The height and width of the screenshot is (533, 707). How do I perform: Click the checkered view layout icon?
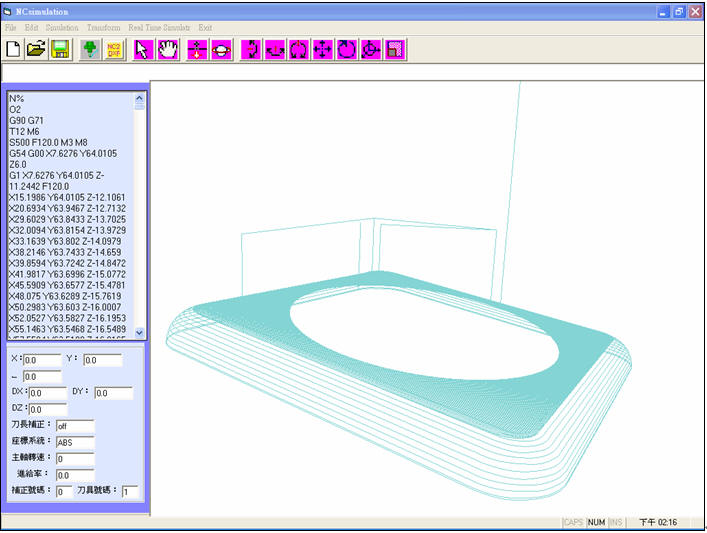tap(395, 49)
